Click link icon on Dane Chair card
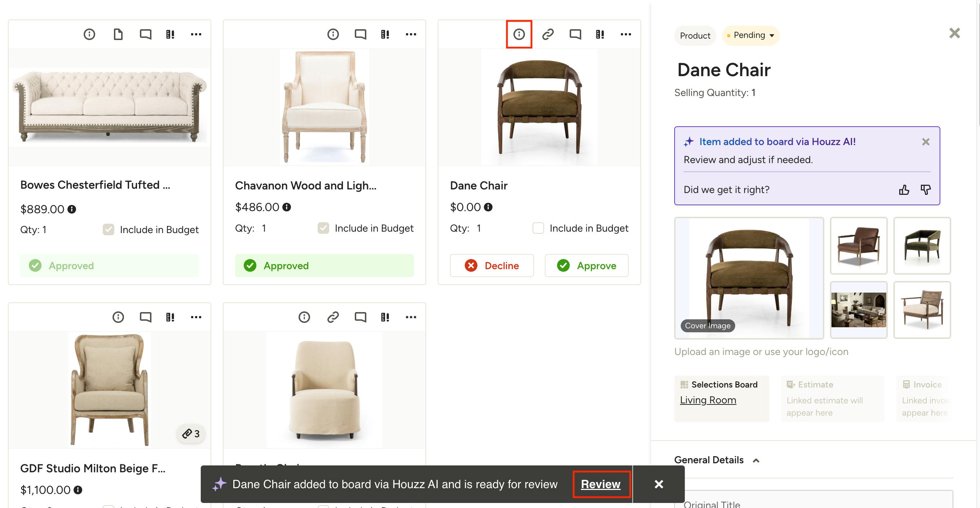 pos(548,34)
